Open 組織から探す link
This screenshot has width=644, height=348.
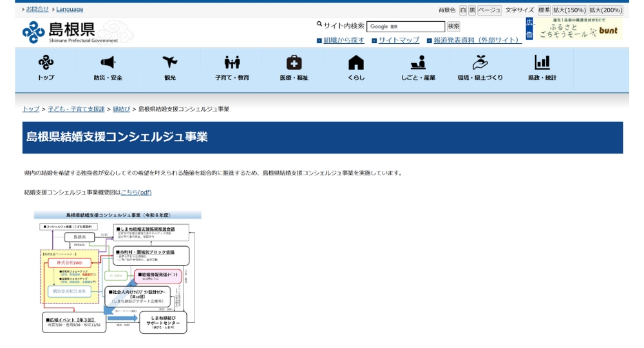click(x=344, y=40)
